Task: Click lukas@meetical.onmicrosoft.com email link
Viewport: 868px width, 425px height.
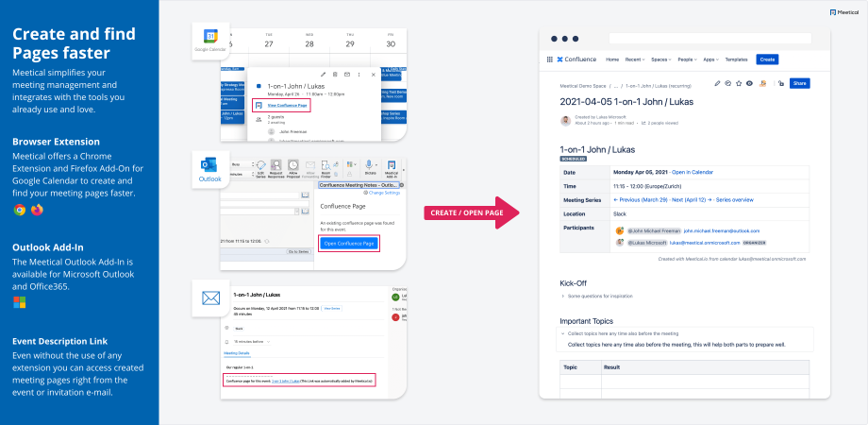Action: [705, 243]
